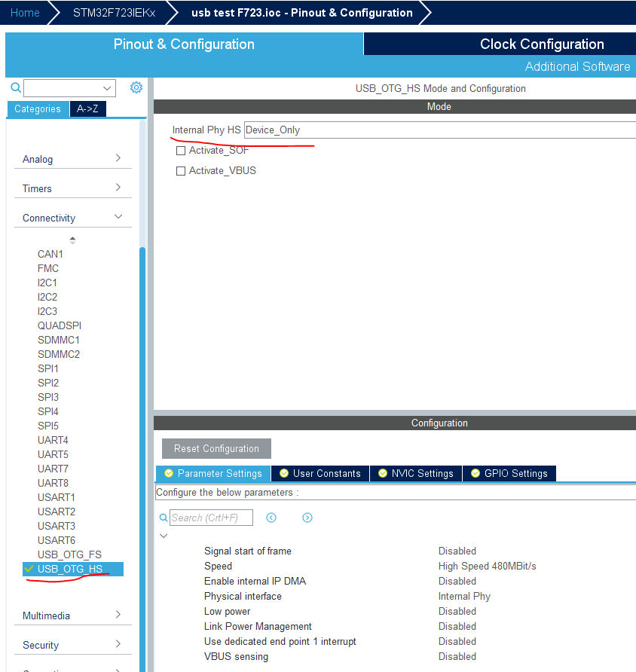Click the usb test F723.ioc breadcrumb
This screenshot has width=636, height=672.
coord(302,13)
